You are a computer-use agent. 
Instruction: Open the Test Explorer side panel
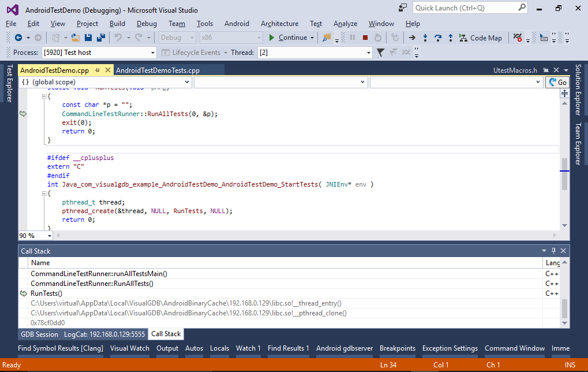click(10, 83)
